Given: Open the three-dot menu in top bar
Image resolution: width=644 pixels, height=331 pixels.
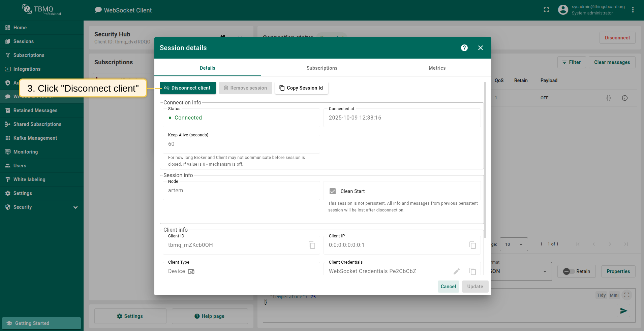Looking at the screenshot, I should 633,10.
